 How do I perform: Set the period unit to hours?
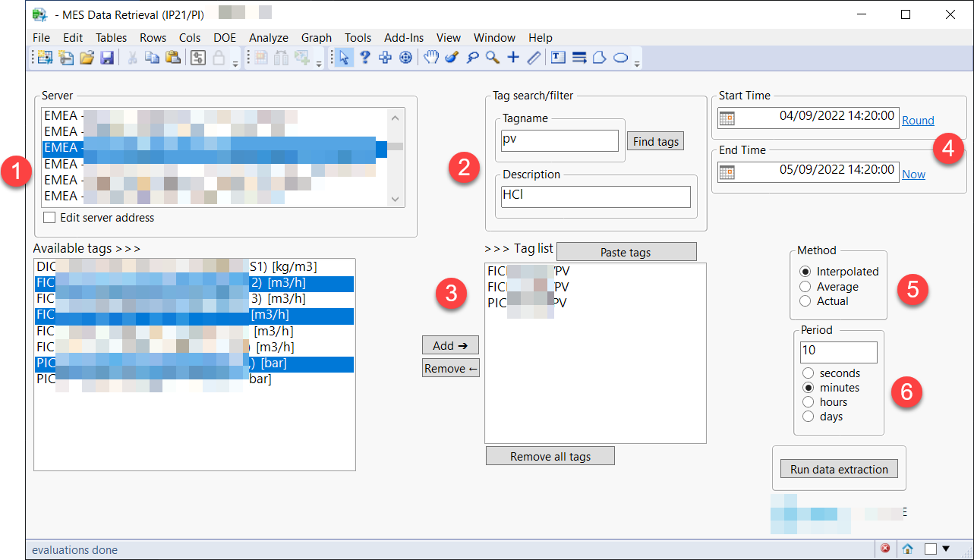[x=808, y=401]
